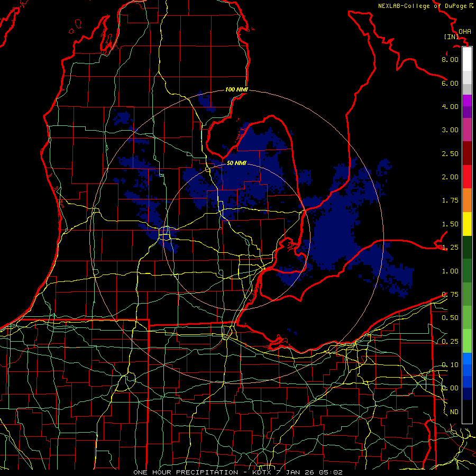The height and width of the screenshot is (476, 476).
Task: Click the ND legend label
Action: coord(454,412)
